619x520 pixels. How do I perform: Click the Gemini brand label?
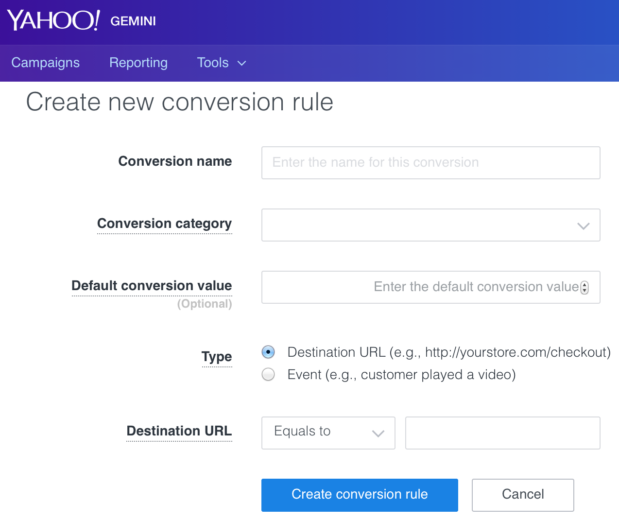click(133, 21)
